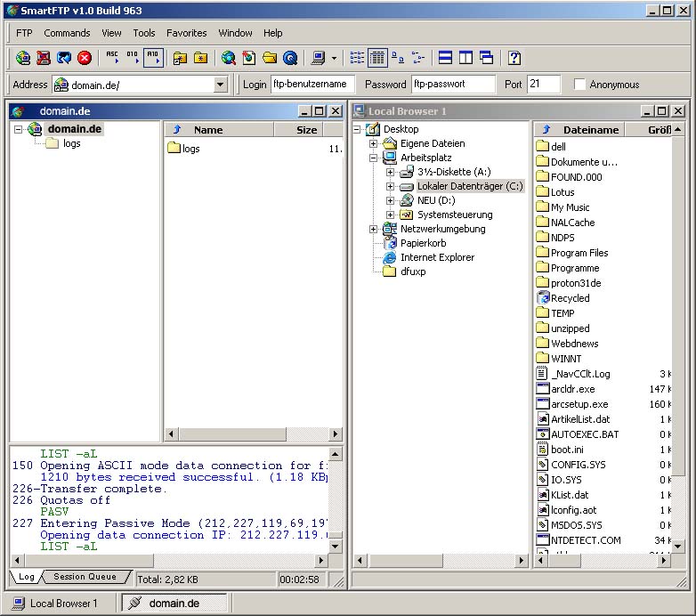This screenshot has height=616, width=696.
Task: Click the red Abort button icon
Action: [x=85, y=58]
